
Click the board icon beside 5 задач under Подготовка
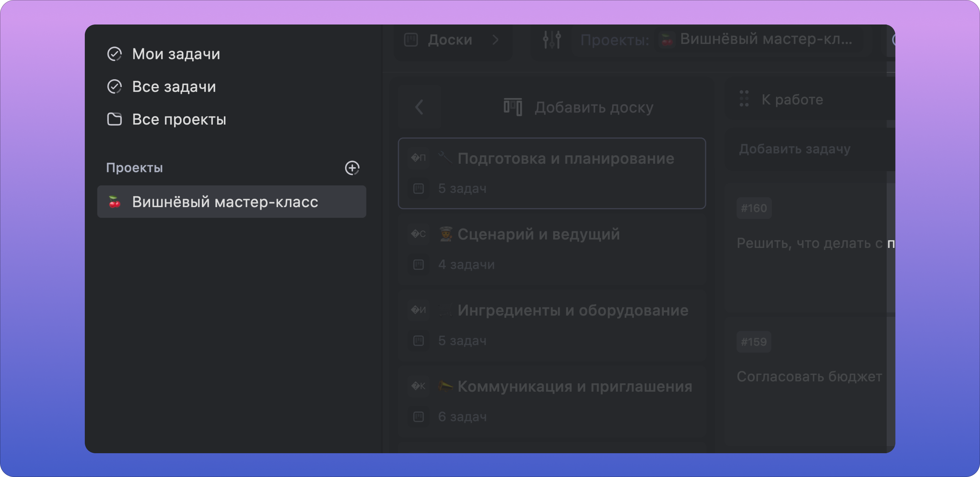point(418,189)
